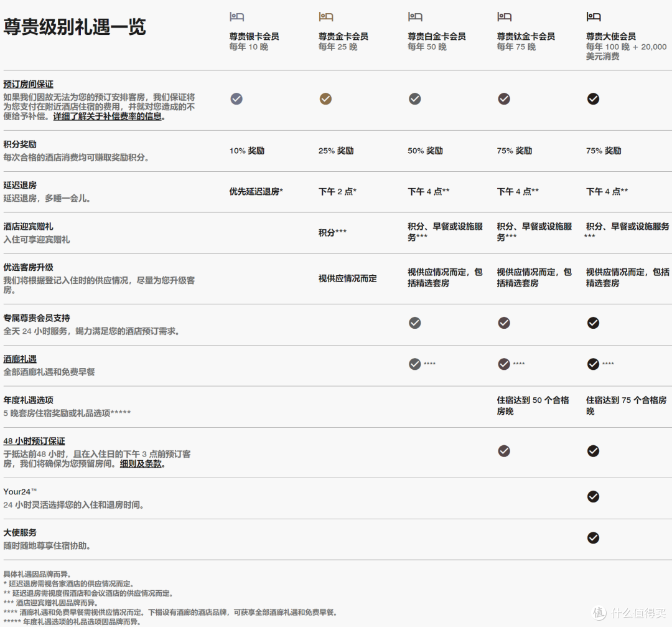
Task: Click the 尊贵金卡会员 column header
Action: [x=343, y=37]
